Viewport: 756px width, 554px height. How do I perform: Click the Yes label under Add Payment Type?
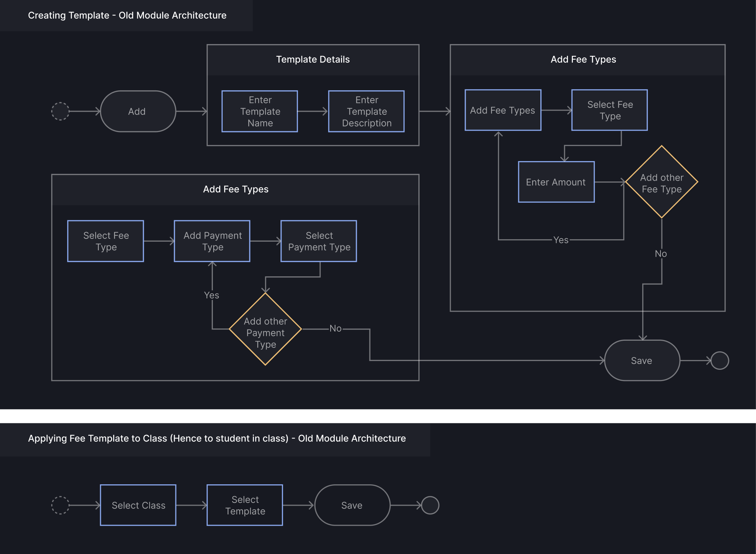coord(211,295)
